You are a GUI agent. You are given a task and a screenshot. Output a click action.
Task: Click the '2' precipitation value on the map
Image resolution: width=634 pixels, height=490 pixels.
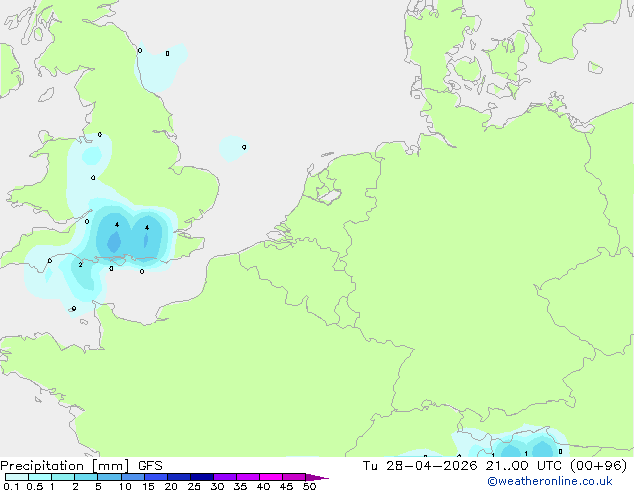tap(80, 264)
